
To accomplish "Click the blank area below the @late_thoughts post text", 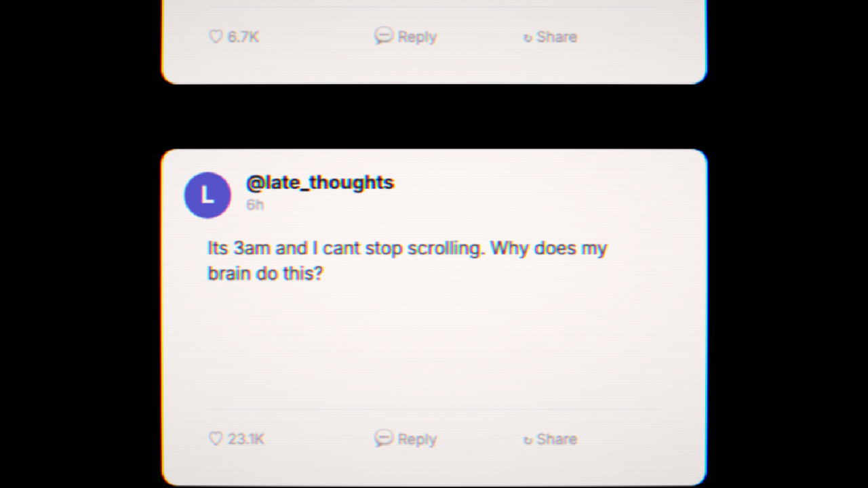I will pos(434,346).
